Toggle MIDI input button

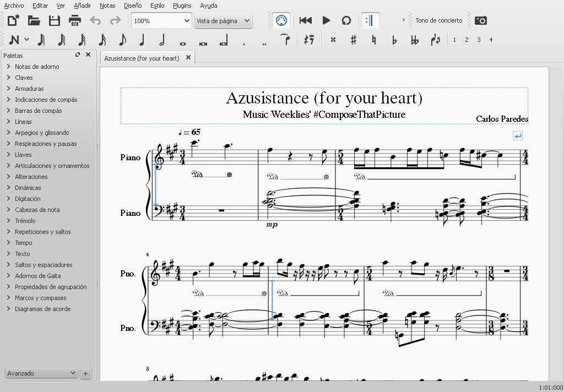(281, 21)
